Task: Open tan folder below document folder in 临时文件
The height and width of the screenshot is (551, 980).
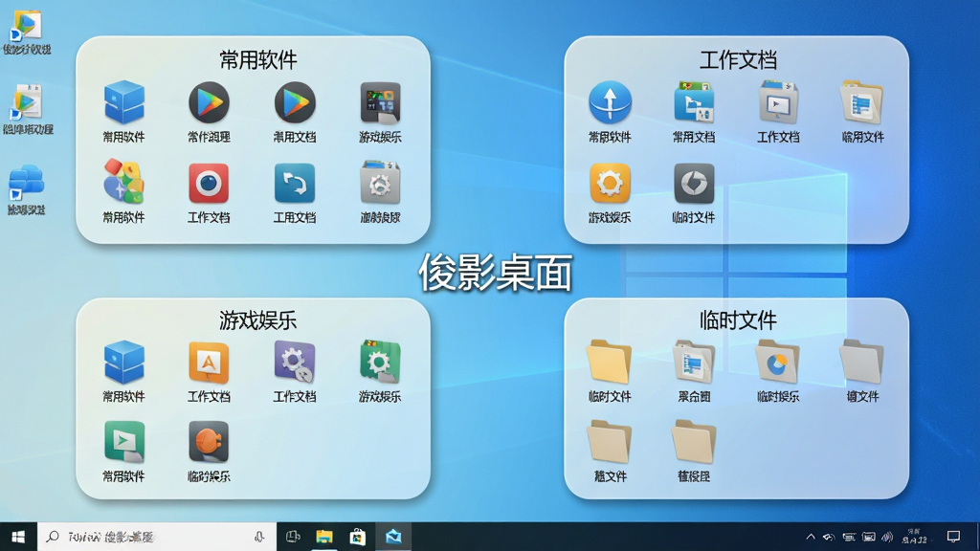Action: [x=694, y=442]
